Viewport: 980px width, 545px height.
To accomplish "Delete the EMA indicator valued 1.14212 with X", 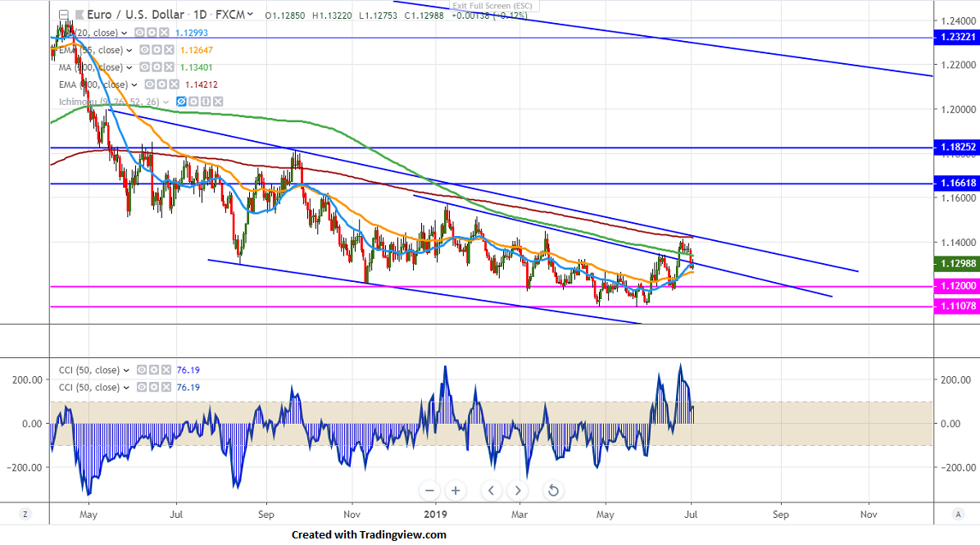I will (x=174, y=84).
